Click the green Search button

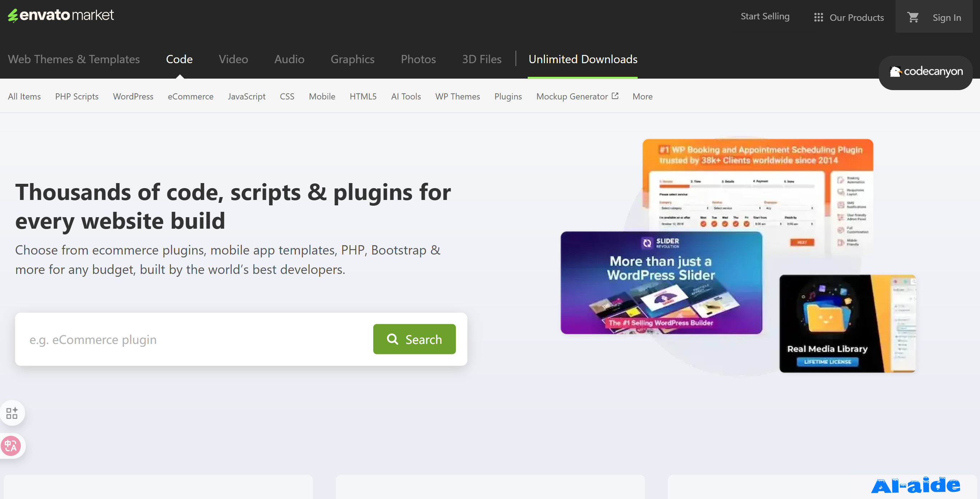414,339
